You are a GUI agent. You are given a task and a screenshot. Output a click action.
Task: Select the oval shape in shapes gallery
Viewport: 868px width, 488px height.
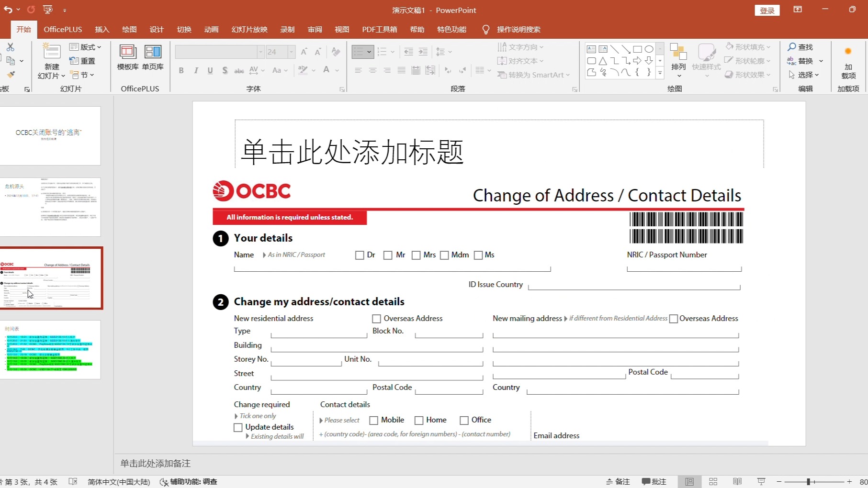[649, 49]
